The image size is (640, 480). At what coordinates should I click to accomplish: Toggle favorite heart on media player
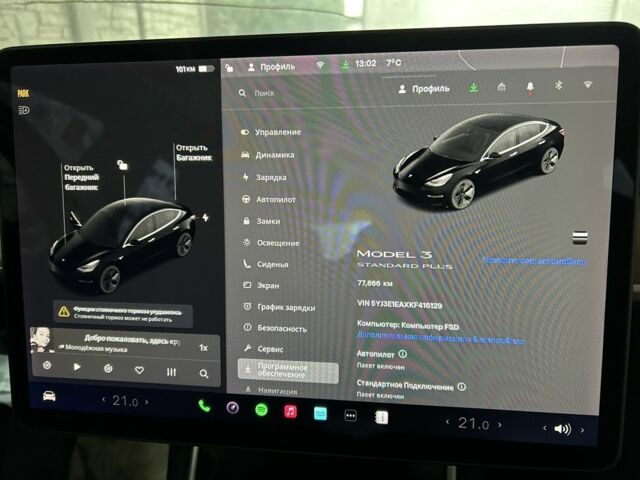[139, 370]
